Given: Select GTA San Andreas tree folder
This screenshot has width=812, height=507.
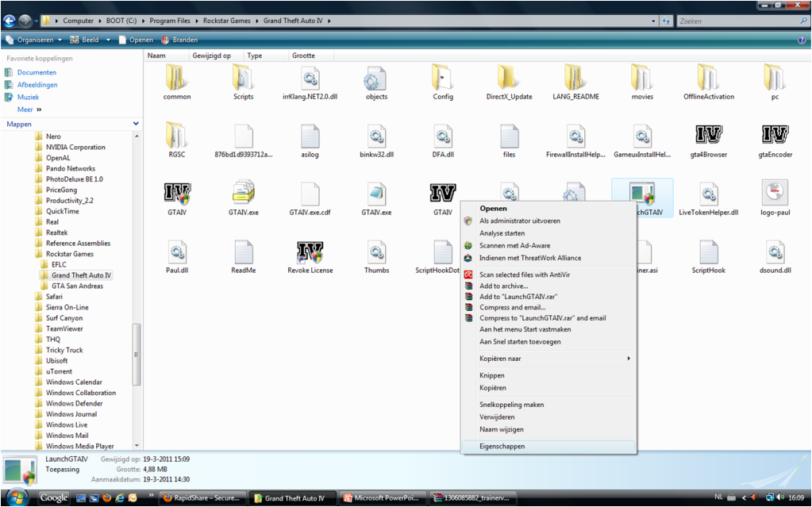Looking at the screenshot, I should [77, 286].
